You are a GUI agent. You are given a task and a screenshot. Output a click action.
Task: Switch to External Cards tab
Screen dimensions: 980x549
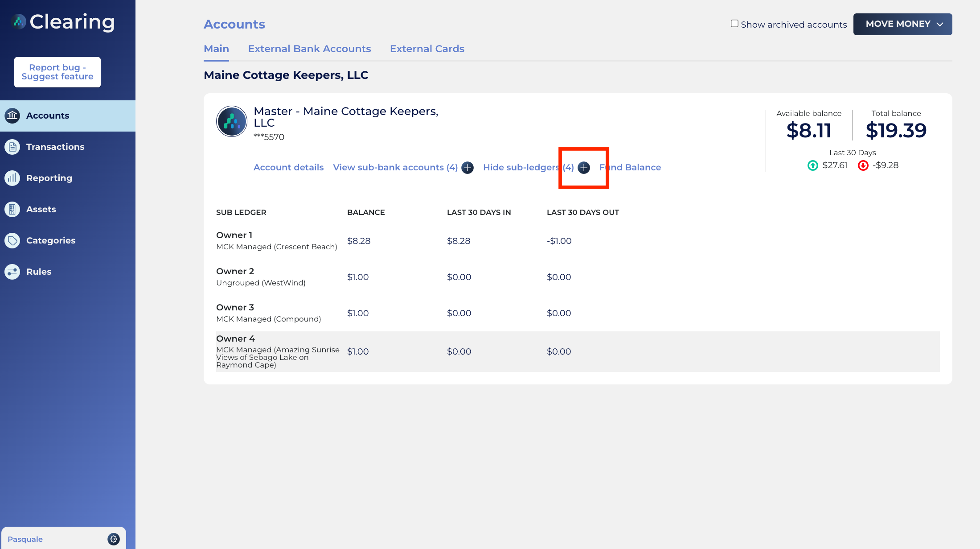[427, 49]
